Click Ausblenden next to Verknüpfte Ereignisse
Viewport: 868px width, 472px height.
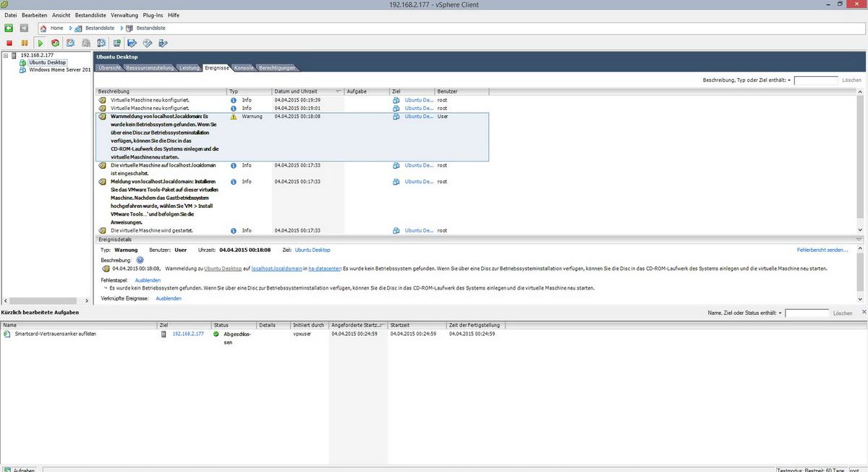tap(169, 298)
